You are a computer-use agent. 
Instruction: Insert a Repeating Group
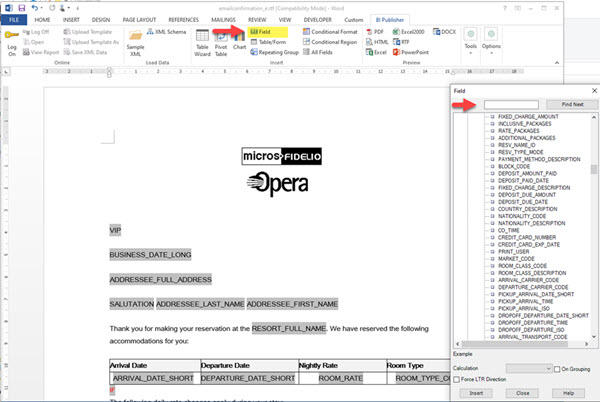274,52
